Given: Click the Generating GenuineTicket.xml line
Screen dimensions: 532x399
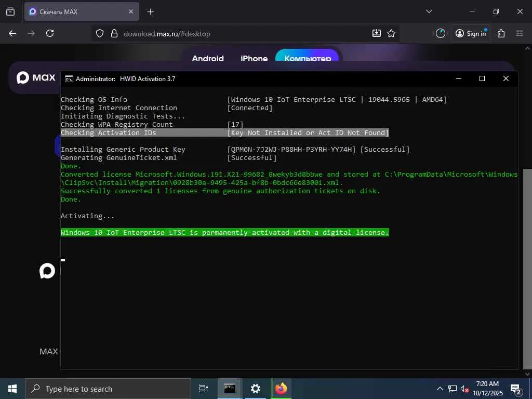Looking at the screenshot, I should click(169, 158).
